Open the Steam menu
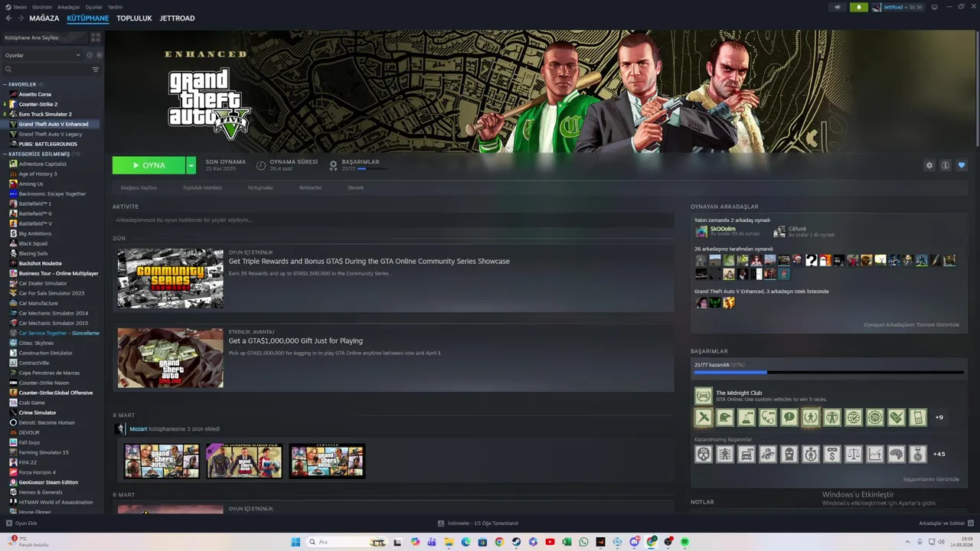 coord(16,7)
